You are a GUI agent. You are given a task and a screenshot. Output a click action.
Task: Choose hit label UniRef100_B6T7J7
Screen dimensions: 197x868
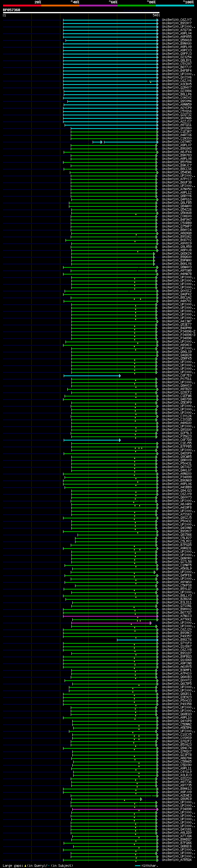[176, 67]
